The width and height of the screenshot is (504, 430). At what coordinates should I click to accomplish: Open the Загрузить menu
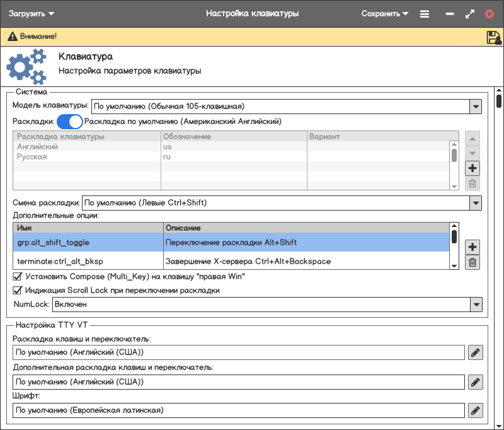click(x=31, y=13)
